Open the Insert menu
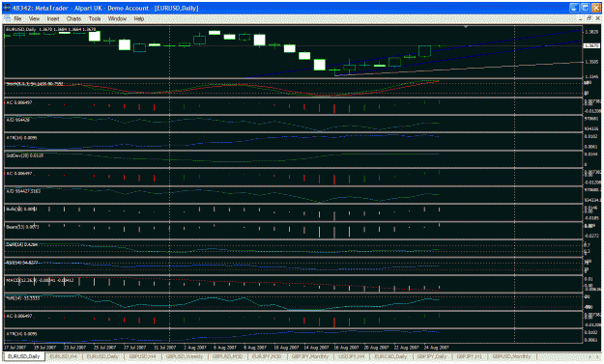Viewport: 604px width, 364px height. click(x=53, y=18)
